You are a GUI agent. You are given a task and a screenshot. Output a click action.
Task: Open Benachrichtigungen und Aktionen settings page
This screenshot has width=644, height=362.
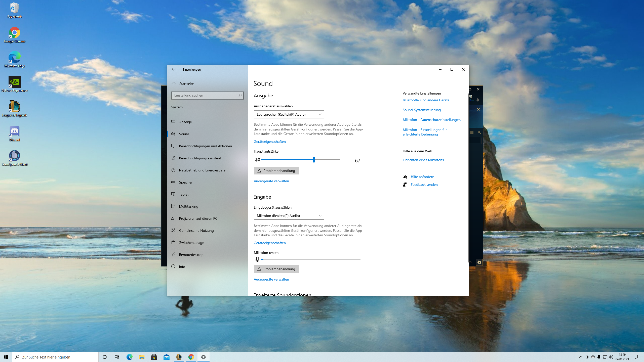(x=205, y=146)
